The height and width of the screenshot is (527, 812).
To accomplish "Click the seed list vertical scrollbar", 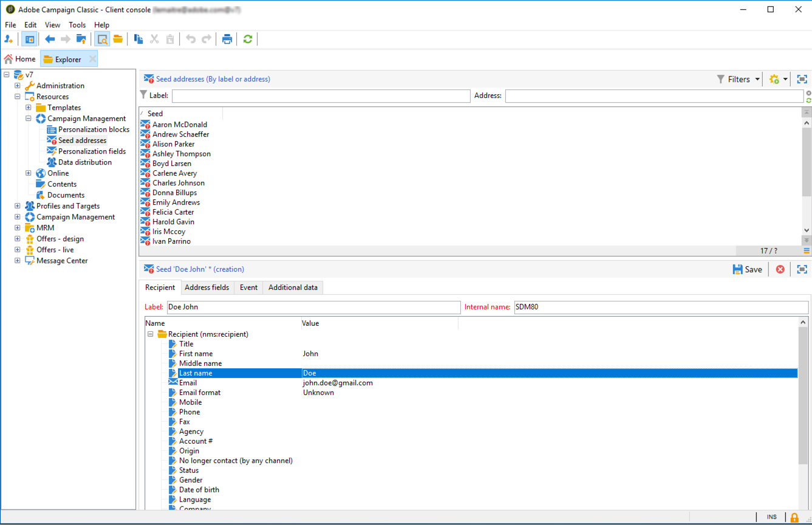I will point(807,162).
